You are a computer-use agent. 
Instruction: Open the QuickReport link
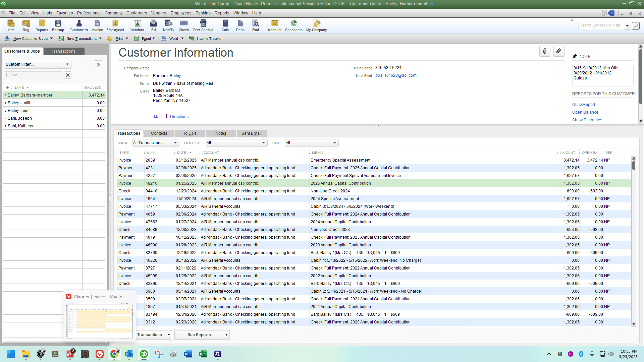pyautogui.click(x=584, y=105)
